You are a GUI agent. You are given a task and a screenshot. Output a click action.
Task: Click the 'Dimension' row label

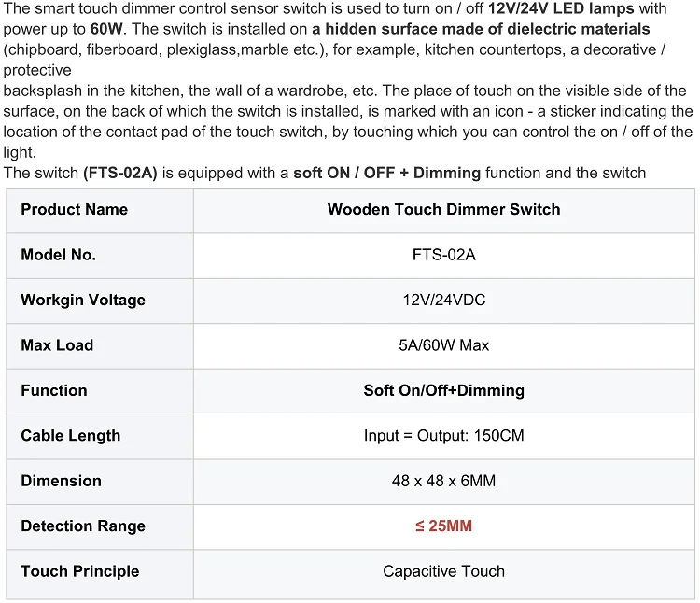(x=62, y=481)
